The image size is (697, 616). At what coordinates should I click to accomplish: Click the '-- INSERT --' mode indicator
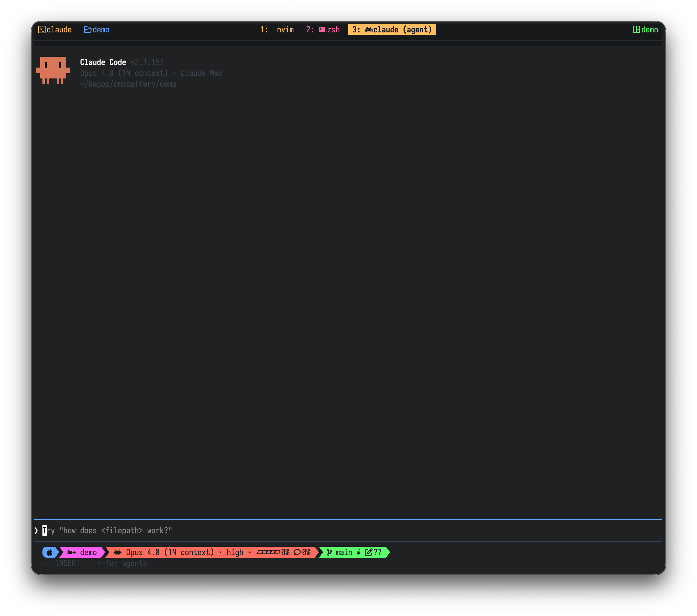(x=68, y=563)
